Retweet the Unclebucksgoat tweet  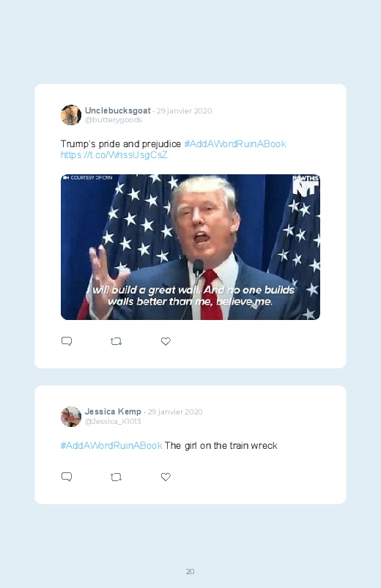pos(116,341)
